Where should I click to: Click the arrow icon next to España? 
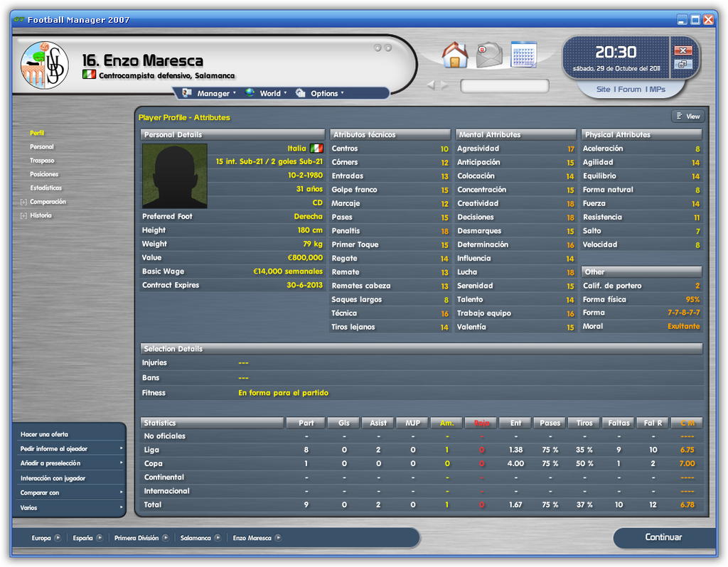click(100, 538)
